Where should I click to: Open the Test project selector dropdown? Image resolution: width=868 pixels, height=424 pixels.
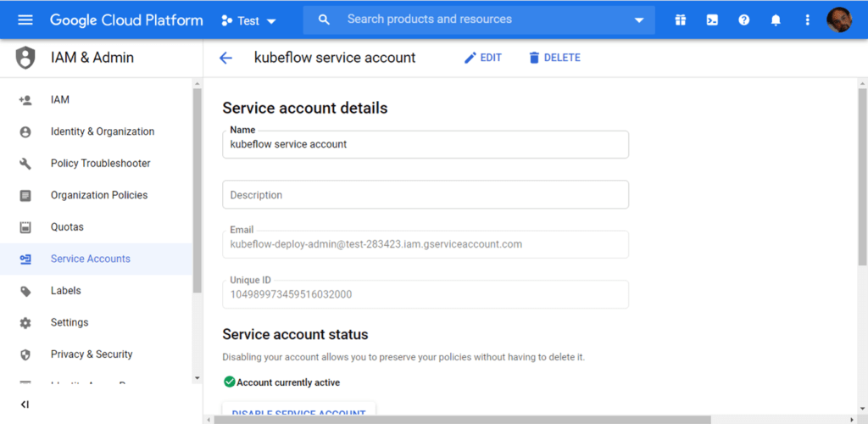coord(248,21)
